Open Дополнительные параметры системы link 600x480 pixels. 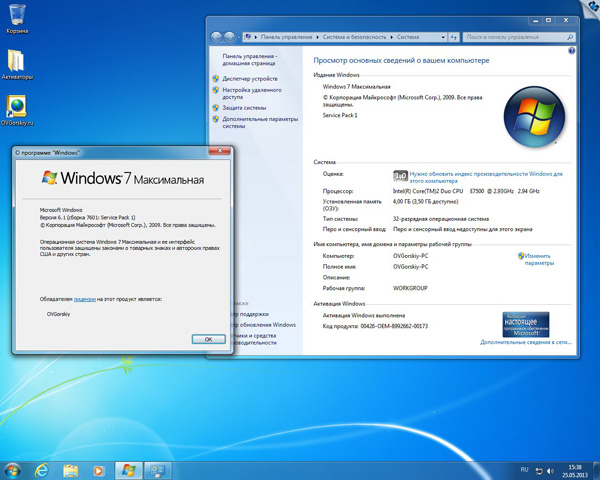[260, 122]
